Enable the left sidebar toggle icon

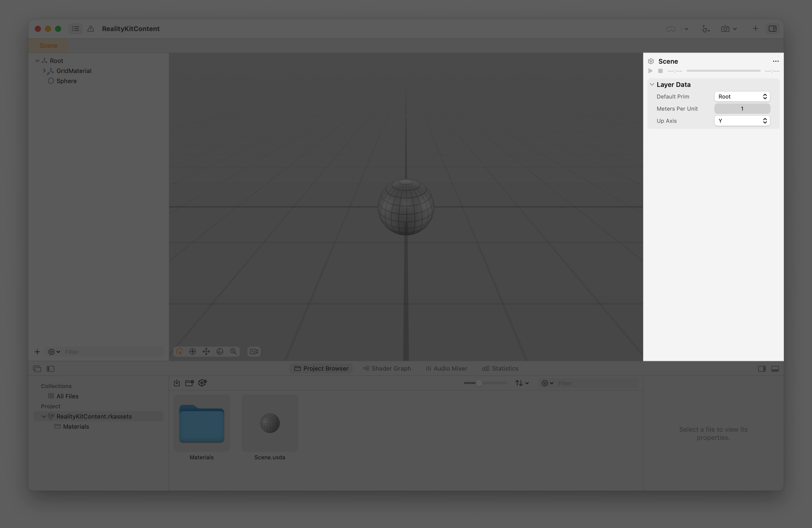[50, 369]
